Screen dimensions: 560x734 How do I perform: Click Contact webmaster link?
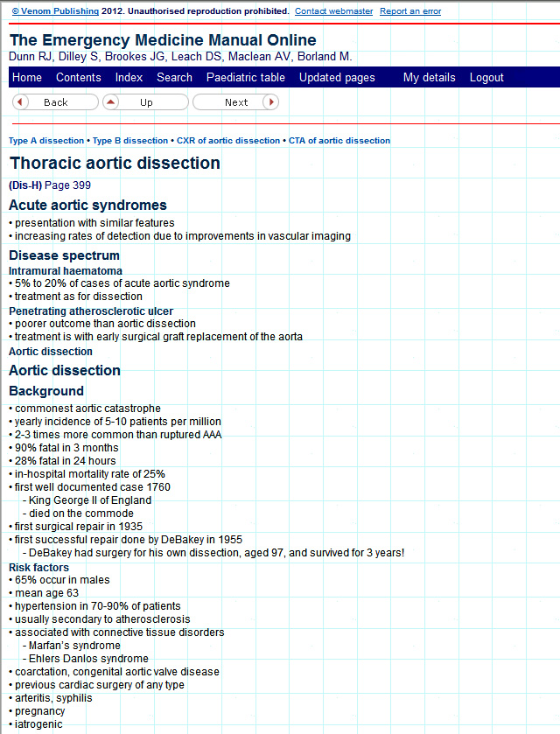pyautogui.click(x=334, y=11)
